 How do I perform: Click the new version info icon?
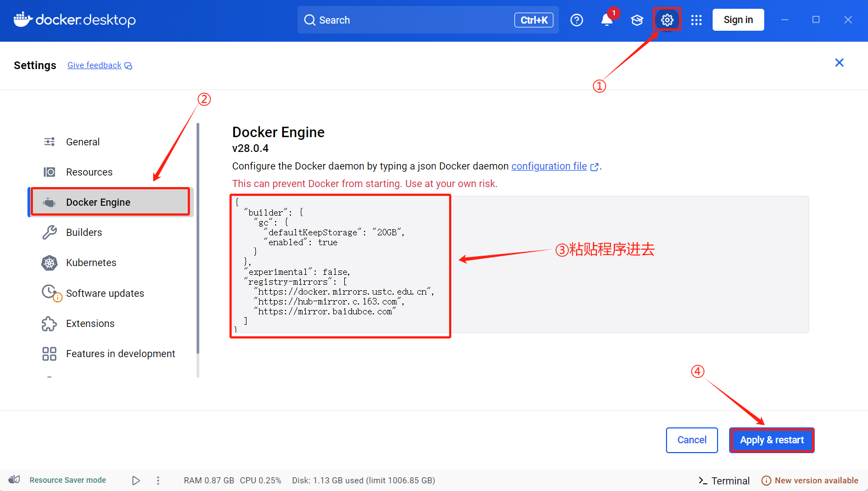tap(766, 481)
